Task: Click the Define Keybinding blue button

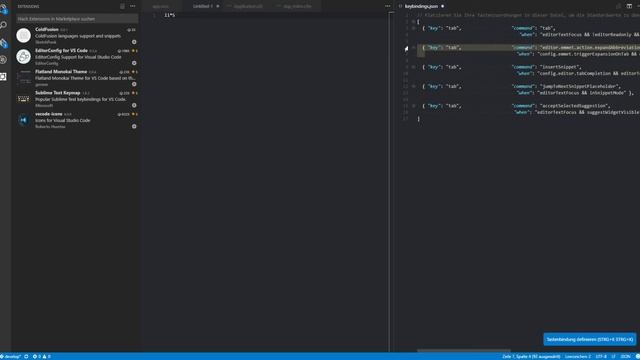Action: click(x=590, y=339)
